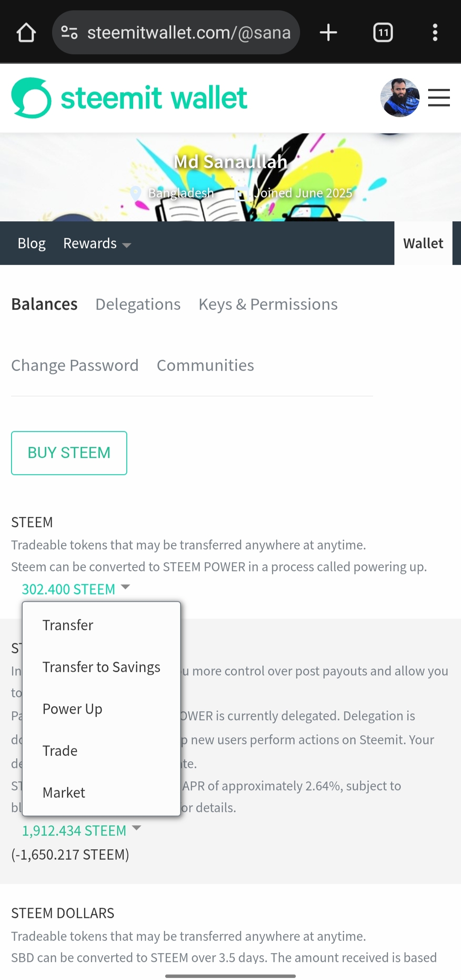
Task: Choose Transfer to Savings option
Action: click(101, 667)
